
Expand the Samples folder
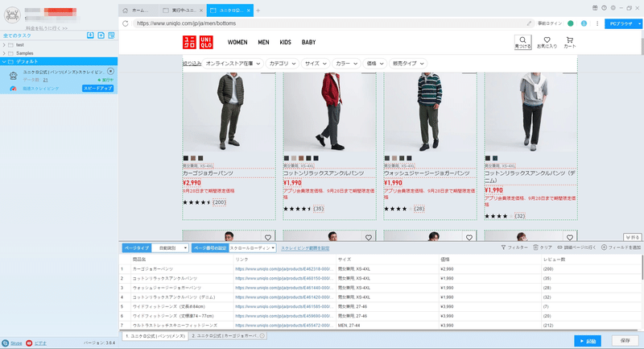click(x=4, y=53)
